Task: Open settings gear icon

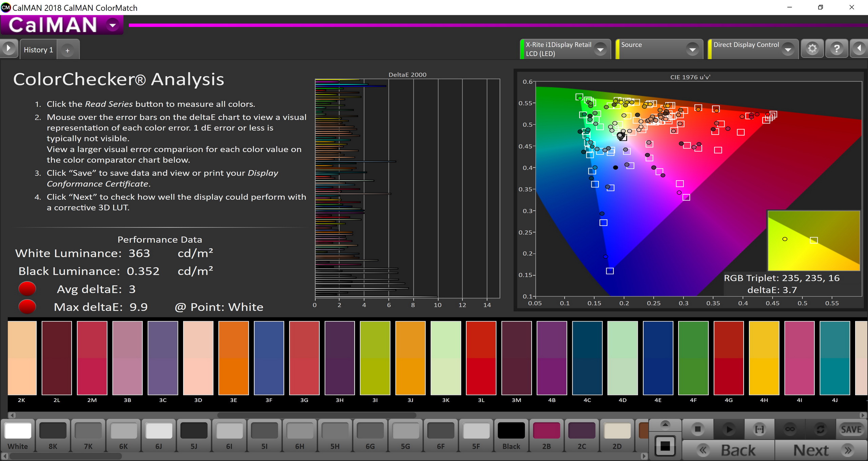Action: (812, 49)
